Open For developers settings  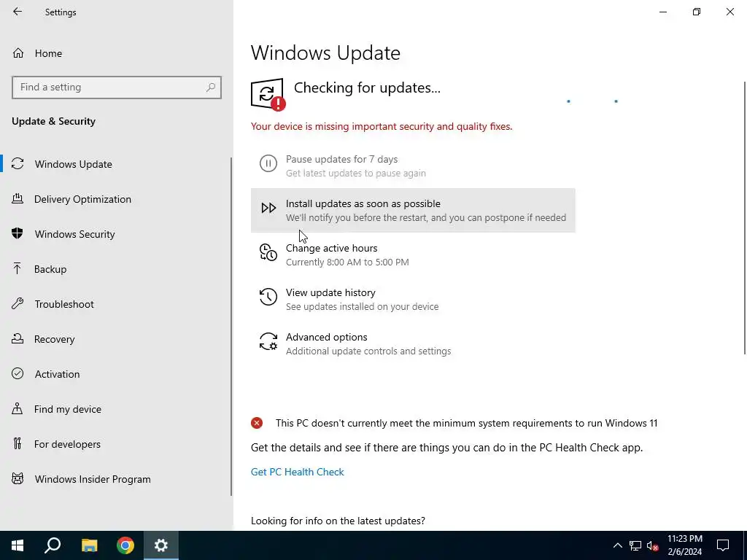pyautogui.click(x=116, y=444)
